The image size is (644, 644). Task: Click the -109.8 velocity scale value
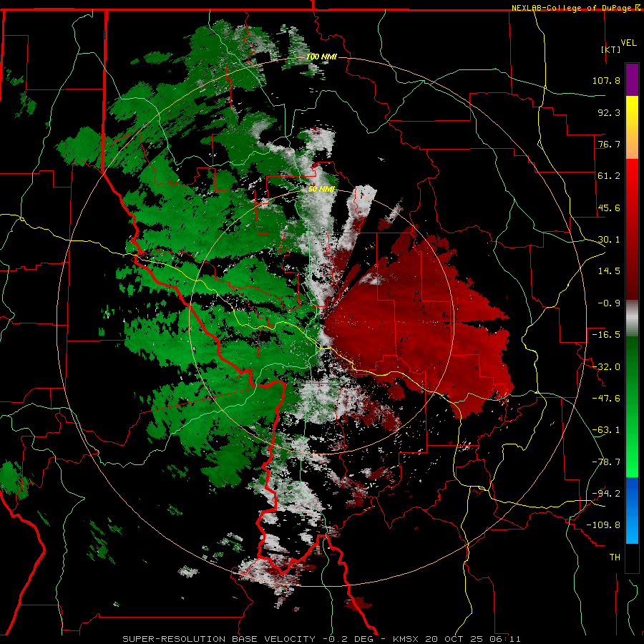pyautogui.click(x=603, y=525)
